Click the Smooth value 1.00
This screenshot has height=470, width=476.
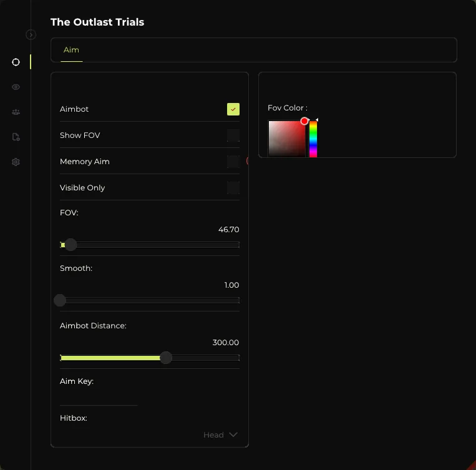pyautogui.click(x=231, y=285)
